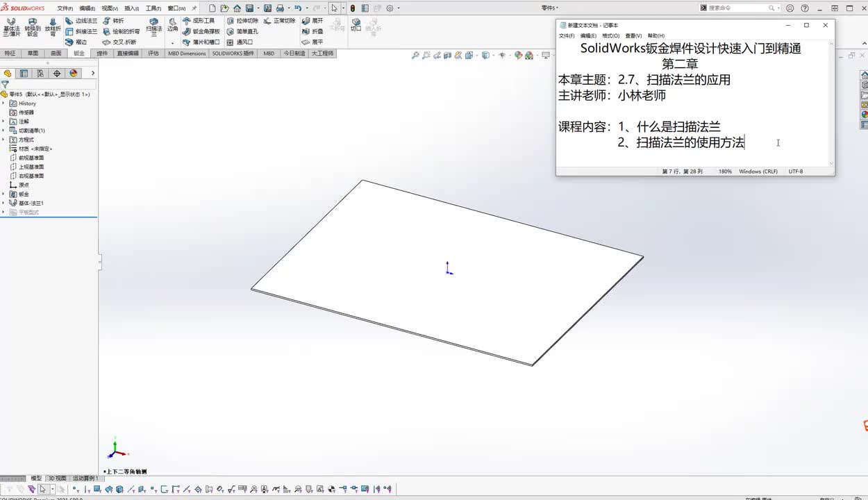Viewport: 868px width, 500px height.
Task: Click the Home icon in top toolbar
Action: pos(237,8)
